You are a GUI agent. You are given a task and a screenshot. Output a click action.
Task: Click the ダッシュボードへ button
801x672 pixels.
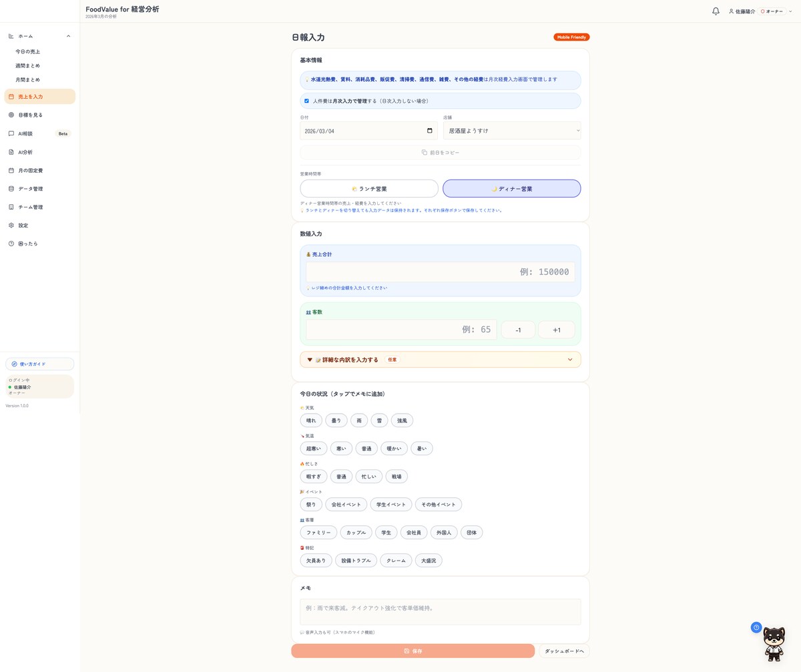pos(564,651)
